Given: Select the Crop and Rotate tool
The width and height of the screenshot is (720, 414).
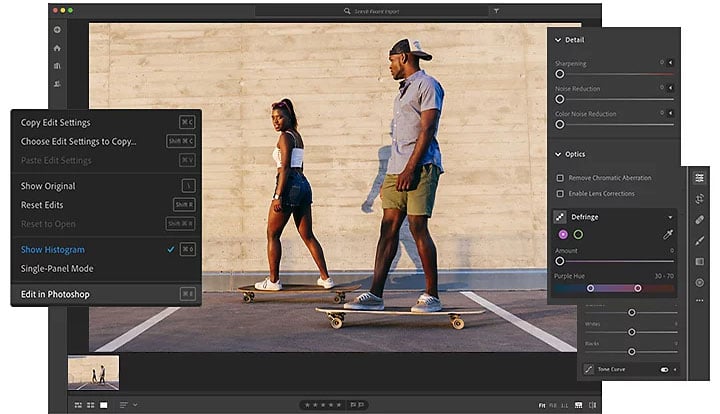Looking at the screenshot, I should point(699,198).
